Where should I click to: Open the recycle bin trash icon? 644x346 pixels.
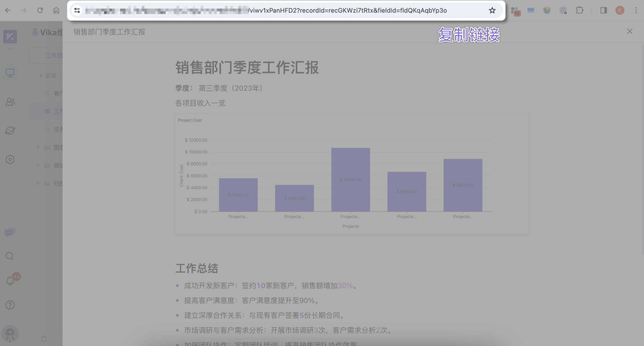[44, 339]
